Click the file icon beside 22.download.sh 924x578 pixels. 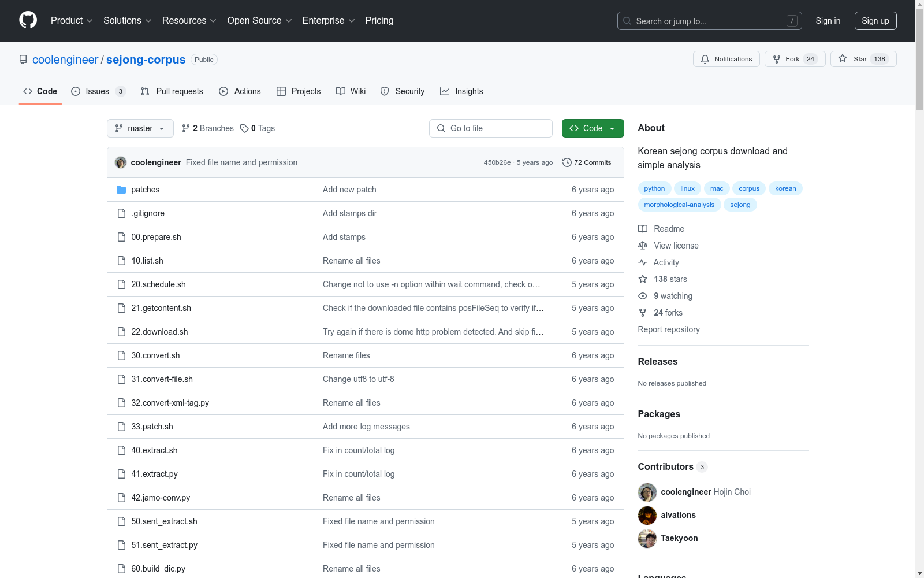coord(121,332)
